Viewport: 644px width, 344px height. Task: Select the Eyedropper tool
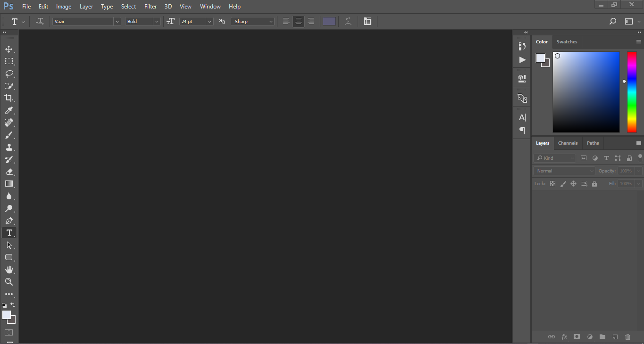pyautogui.click(x=8, y=110)
